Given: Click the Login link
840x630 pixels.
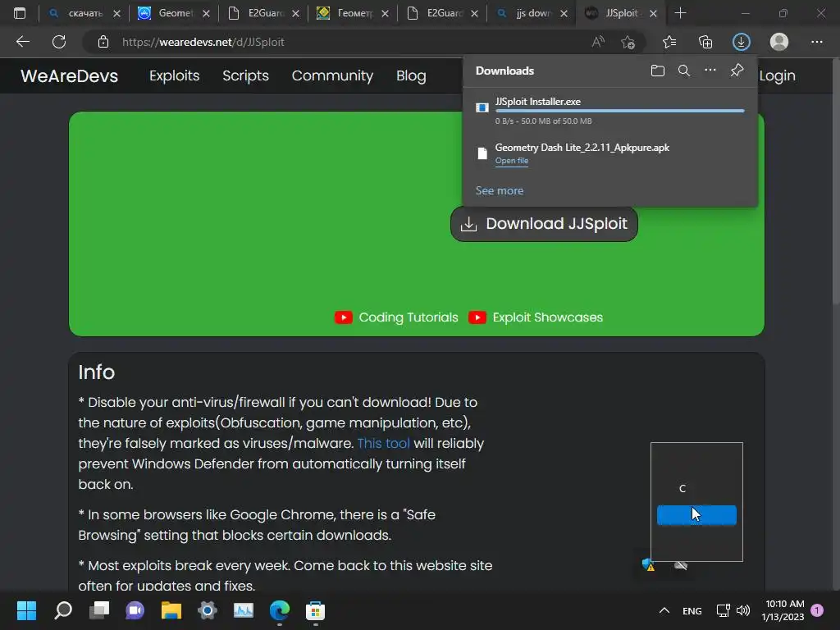Looking at the screenshot, I should (777, 75).
